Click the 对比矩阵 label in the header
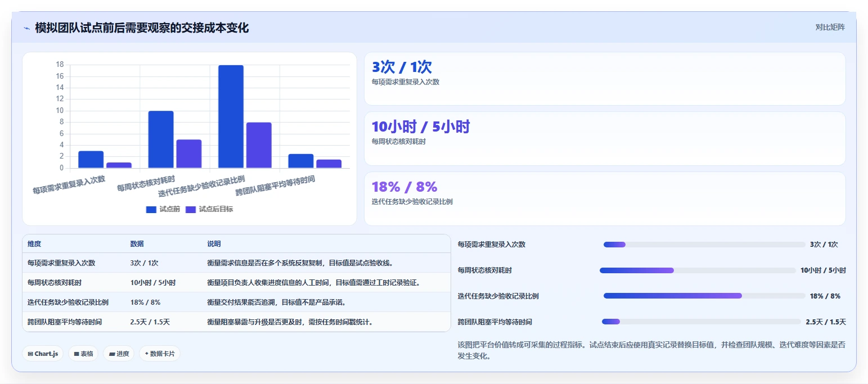 tap(830, 27)
